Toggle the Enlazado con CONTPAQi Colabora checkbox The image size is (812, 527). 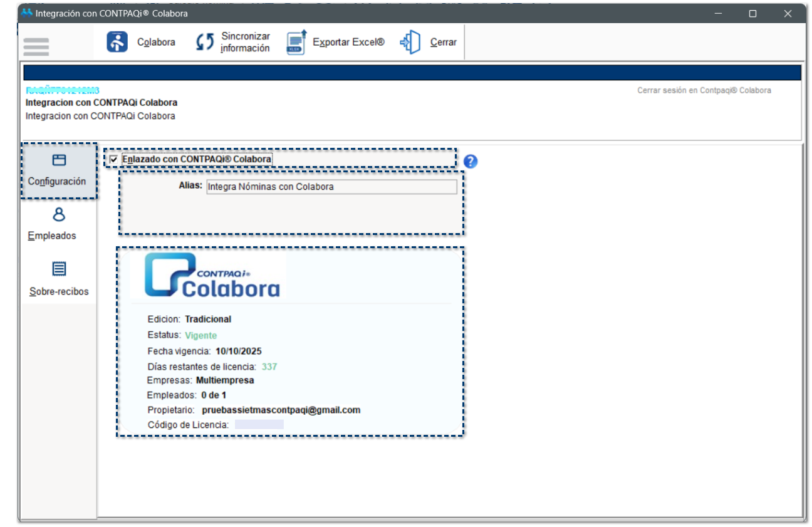point(113,160)
